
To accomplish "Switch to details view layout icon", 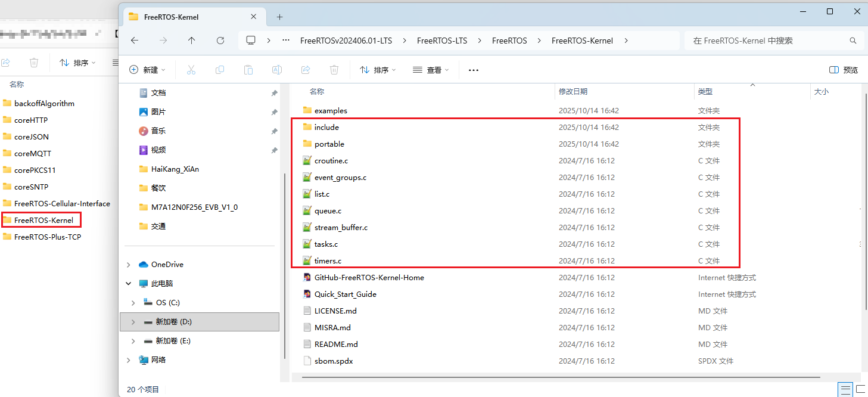I will click(x=845, y=390).
